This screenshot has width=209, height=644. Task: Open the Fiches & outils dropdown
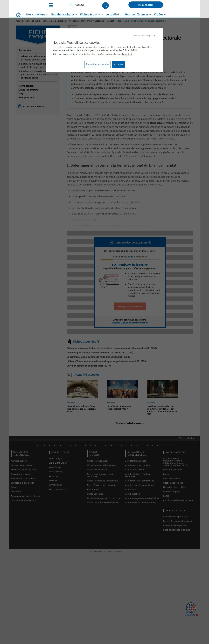92,14
